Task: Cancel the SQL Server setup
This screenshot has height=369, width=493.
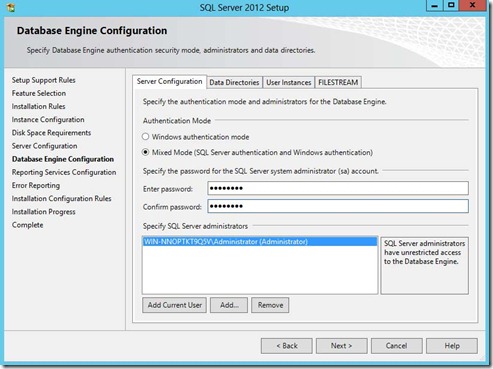Action: coord(397,346)
